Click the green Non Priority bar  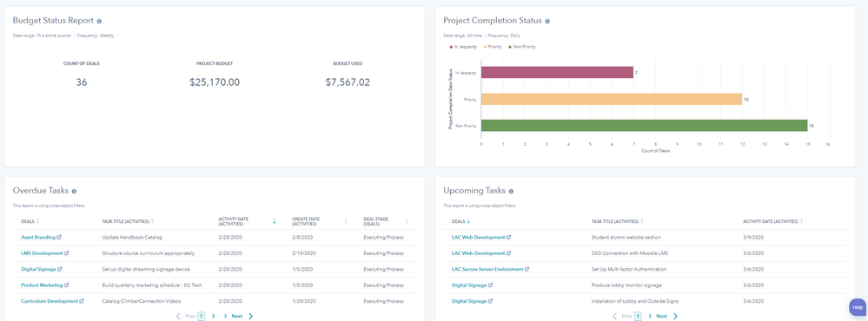tap(645, 126)
